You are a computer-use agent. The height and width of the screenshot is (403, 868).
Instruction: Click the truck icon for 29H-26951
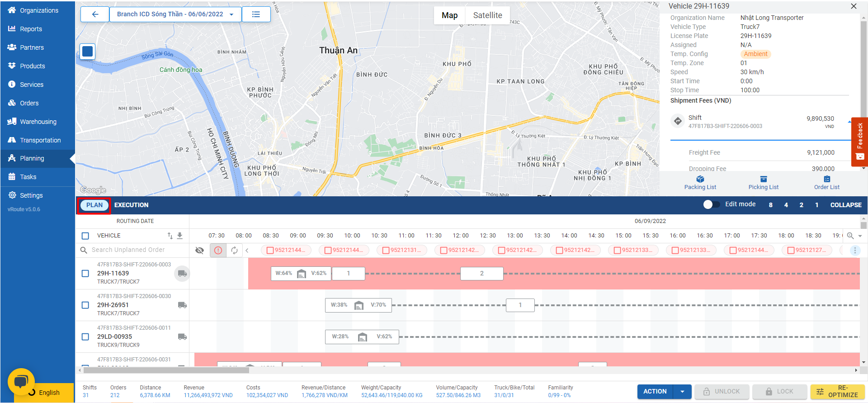[x=182, y=305]
